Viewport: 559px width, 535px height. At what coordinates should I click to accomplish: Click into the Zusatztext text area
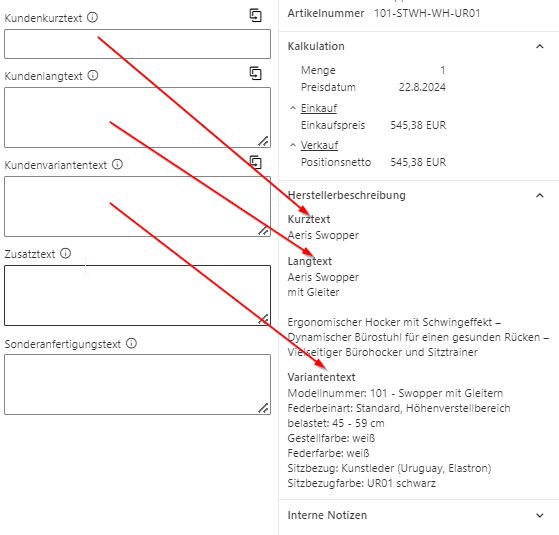[x=137, y=295]
